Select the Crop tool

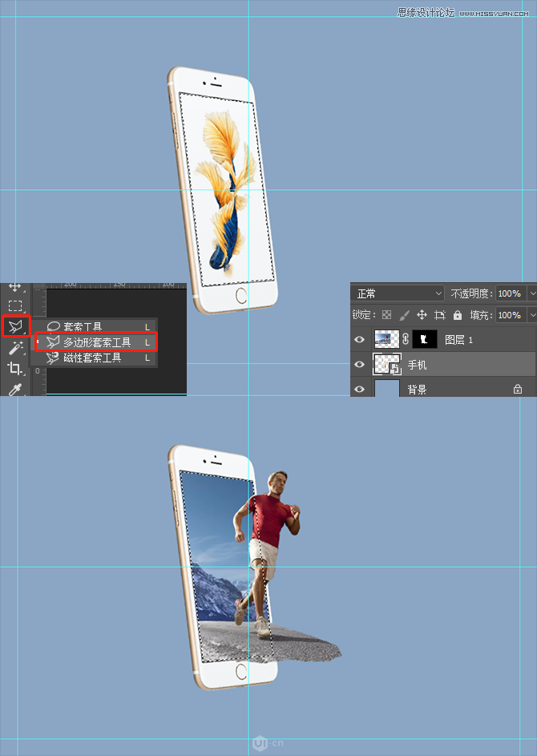[x=15, y=368]
